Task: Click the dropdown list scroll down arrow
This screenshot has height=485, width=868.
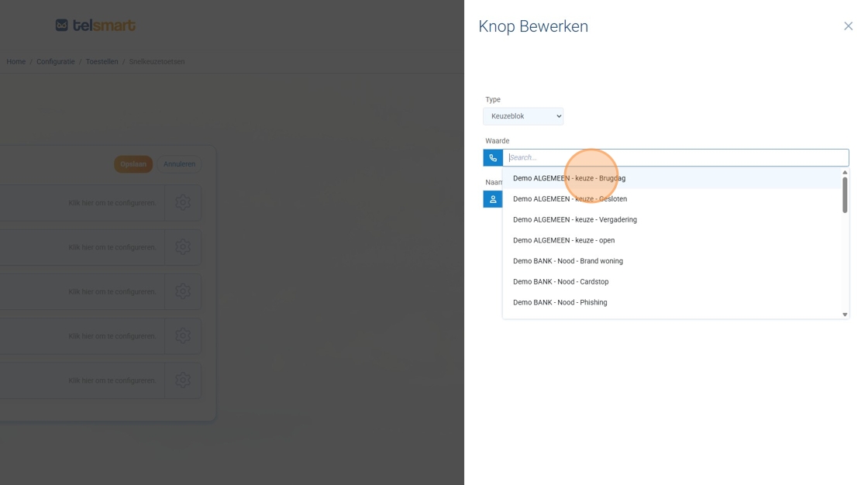Action: pyautogui.click(x=845, y=315)
